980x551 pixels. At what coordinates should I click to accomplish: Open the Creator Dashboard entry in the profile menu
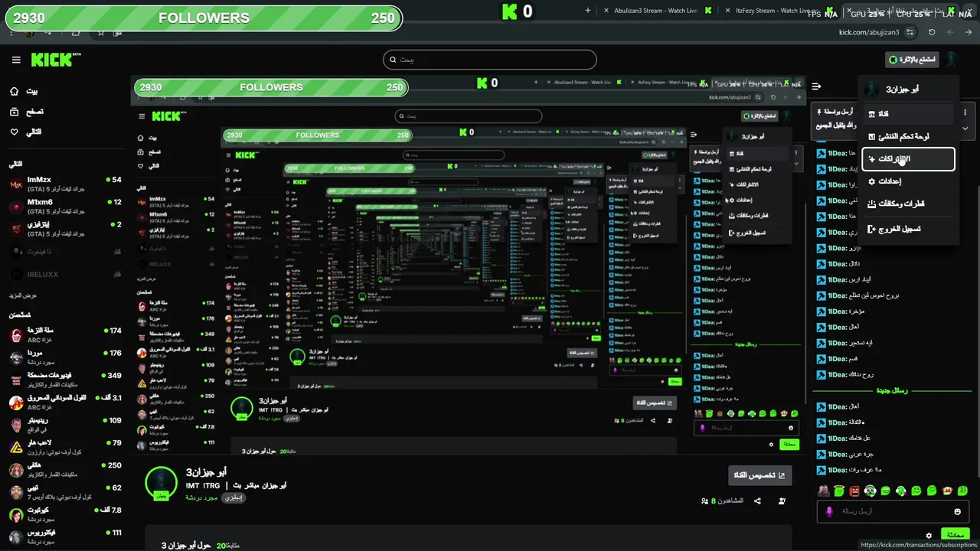click(x=908, y=136)
